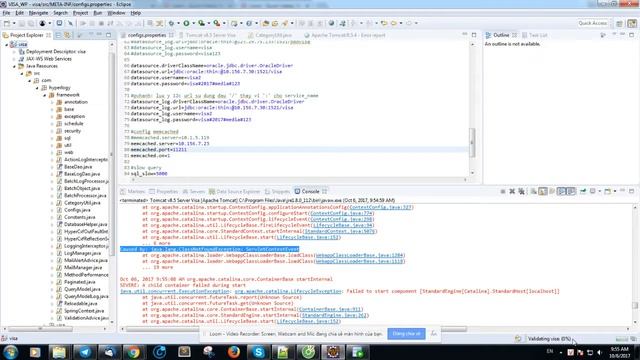This screenshot has height=360, width=640.
Task: Collapse the framework package node
Action: click(x=44, y=95)
